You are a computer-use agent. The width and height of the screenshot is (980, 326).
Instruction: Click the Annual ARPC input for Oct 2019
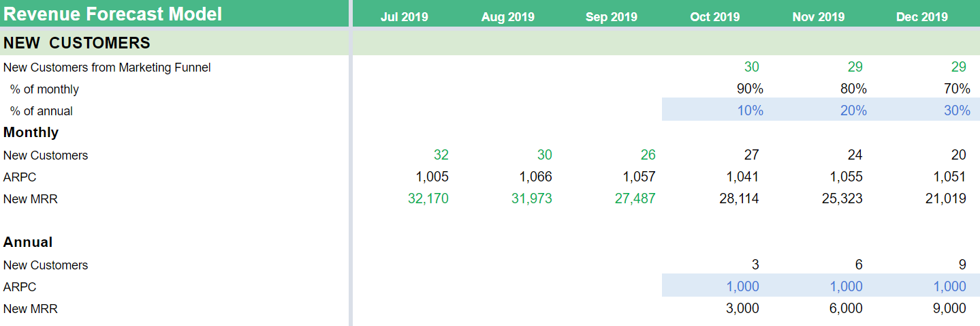(742, 286)
